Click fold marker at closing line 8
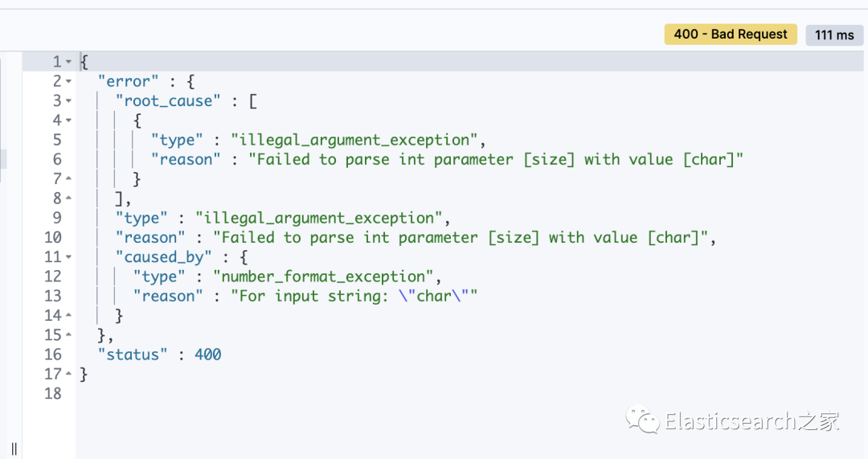The height and width of the screenshot is (459, 868). pyautogui.click(x=69, y=199)
